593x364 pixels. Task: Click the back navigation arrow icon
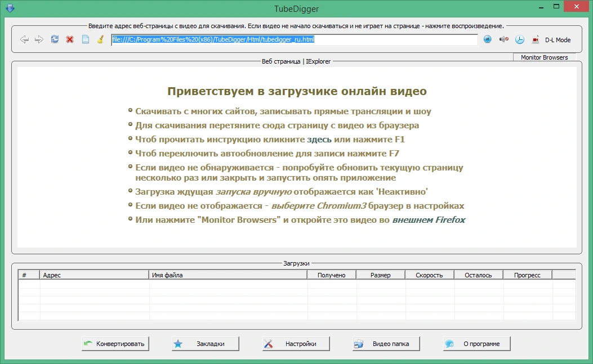pyautogui.click(x=25, y=39)
